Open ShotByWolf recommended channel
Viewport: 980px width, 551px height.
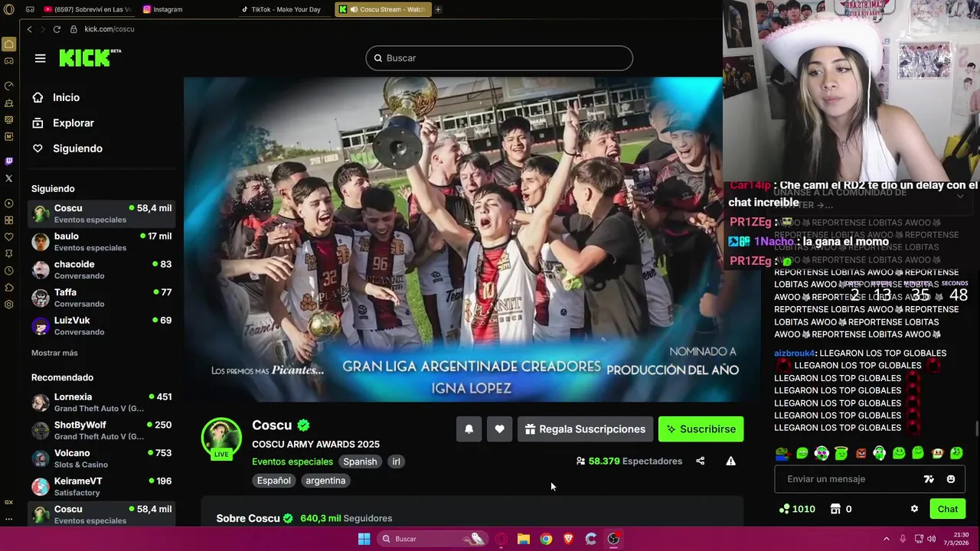(102, 430)
